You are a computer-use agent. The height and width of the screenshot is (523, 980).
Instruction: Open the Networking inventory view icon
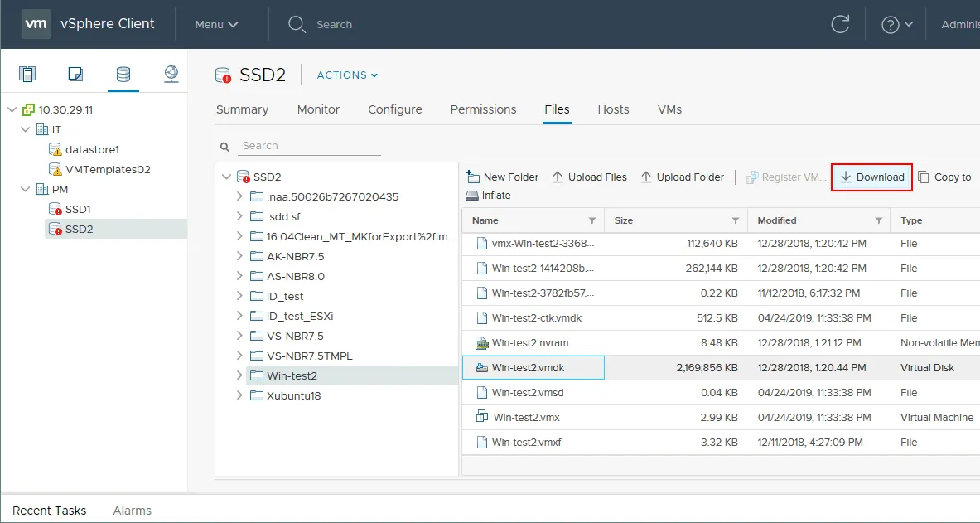coord(171,75)
